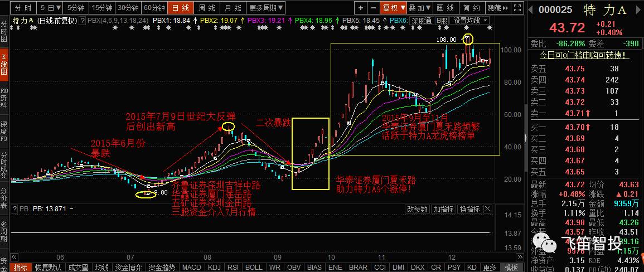Select MACD indicator

(x=192, y=268)
